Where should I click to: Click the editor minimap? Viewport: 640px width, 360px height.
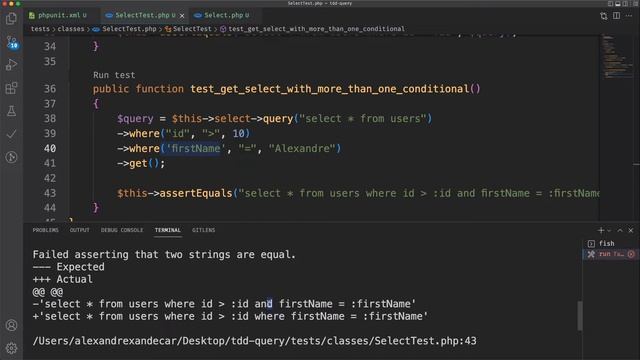617,57
